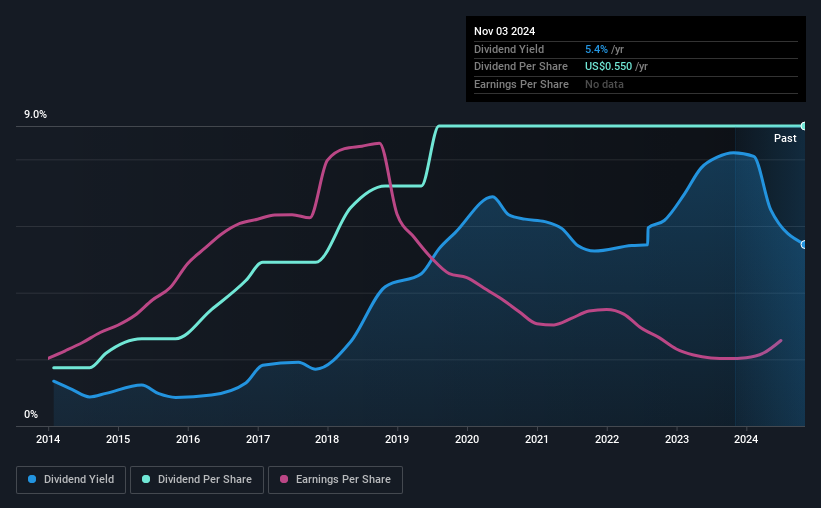Click the 'Past' label on the chart

coord(785,138)
